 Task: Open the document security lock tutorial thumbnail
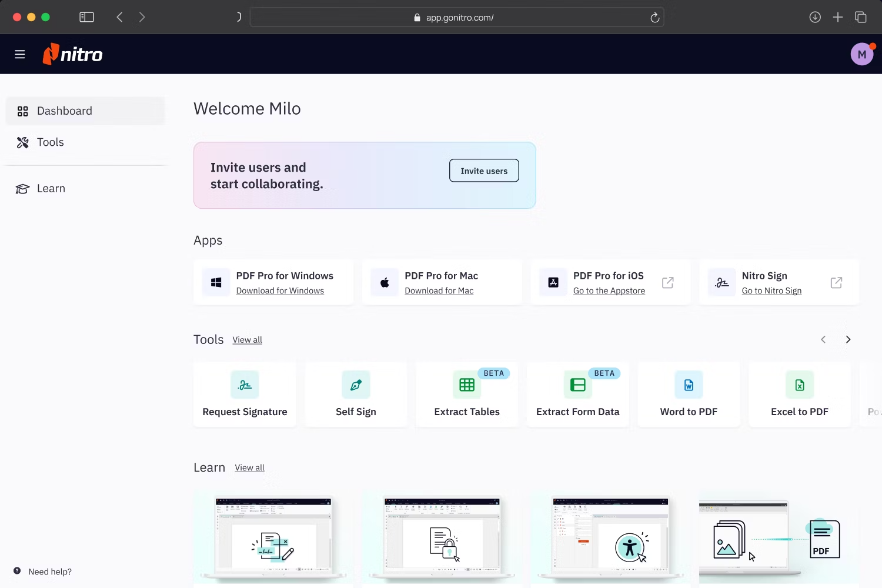pyautogui.click(x=442, y=537)
